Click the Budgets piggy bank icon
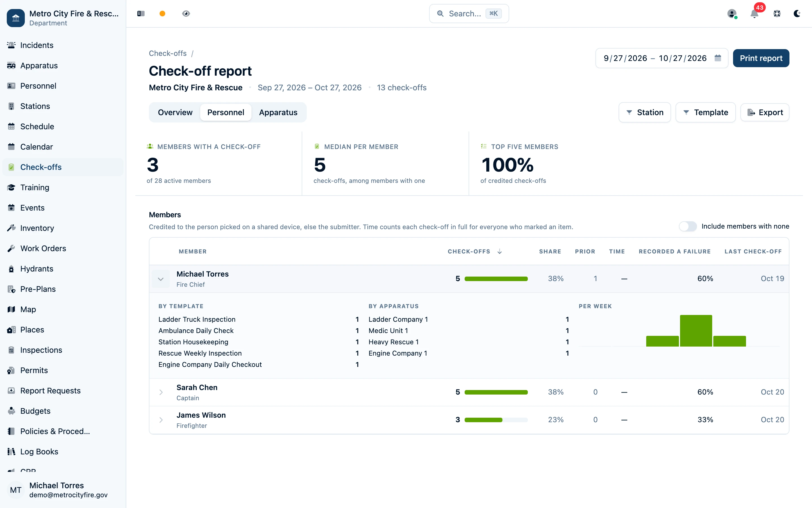 [11, 411]
